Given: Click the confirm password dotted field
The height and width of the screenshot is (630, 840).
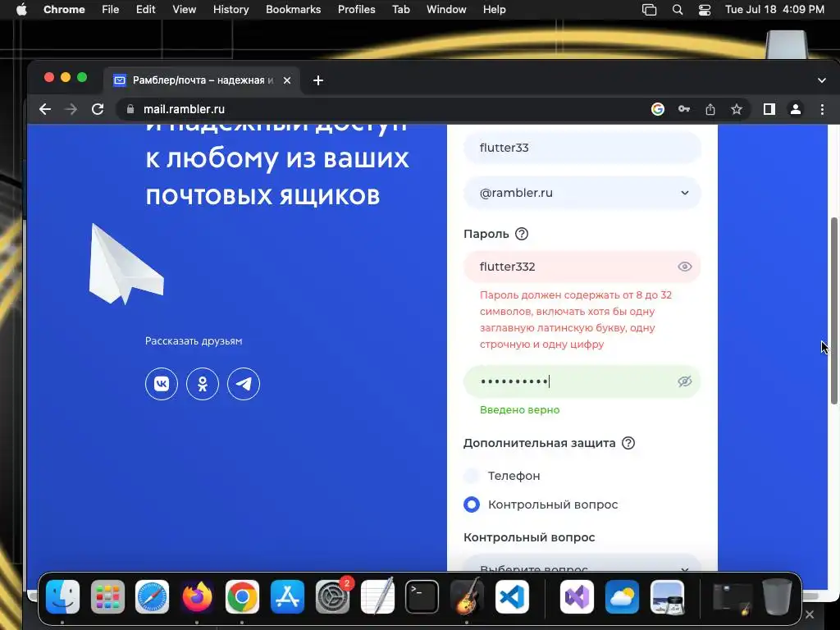Looking at the screenshot, I should (582, 381).
